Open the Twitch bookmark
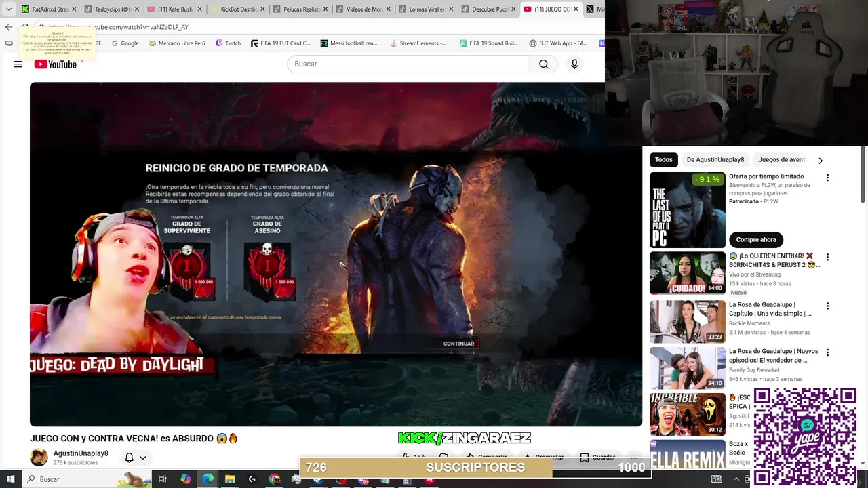Image resolution: width=868 pixels, height=488 pixels. [228, 43]
